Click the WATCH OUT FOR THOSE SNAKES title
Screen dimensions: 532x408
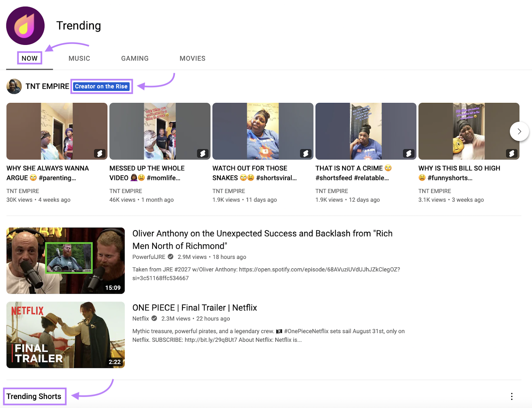pos(255,173)
